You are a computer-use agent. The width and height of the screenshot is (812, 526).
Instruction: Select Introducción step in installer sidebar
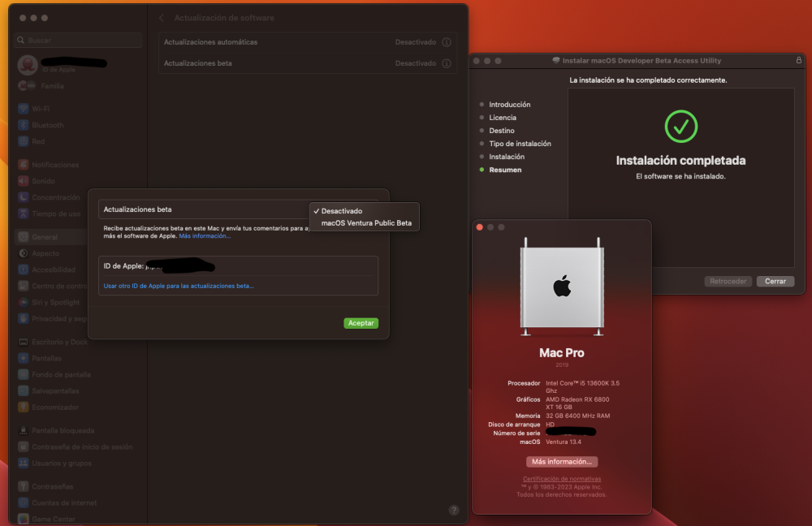510,105
